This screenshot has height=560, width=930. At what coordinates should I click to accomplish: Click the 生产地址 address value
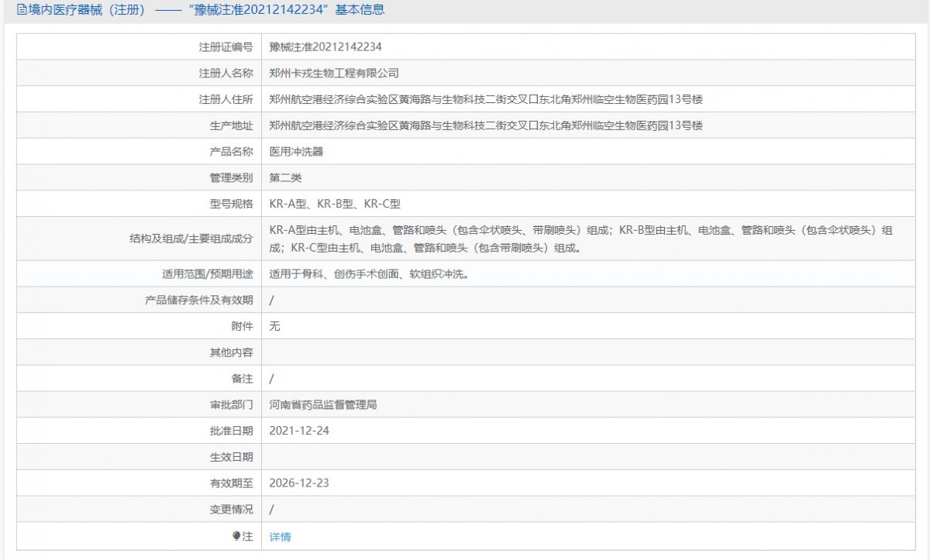485,125
